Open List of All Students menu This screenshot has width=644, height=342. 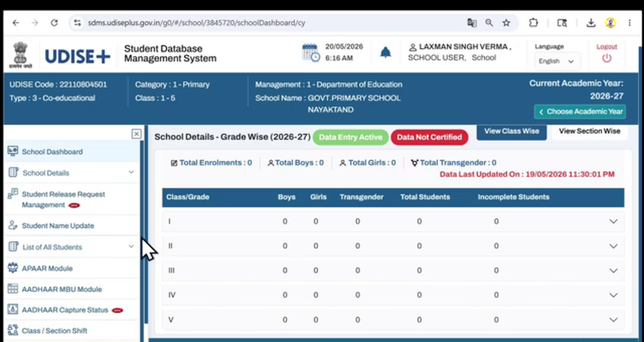click(72, 247)
